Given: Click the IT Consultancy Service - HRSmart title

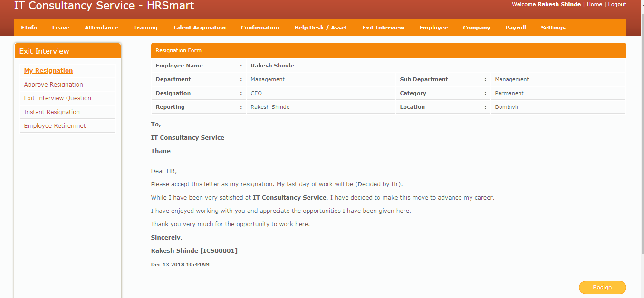Looking at the screenshot, I should point(104,6).
